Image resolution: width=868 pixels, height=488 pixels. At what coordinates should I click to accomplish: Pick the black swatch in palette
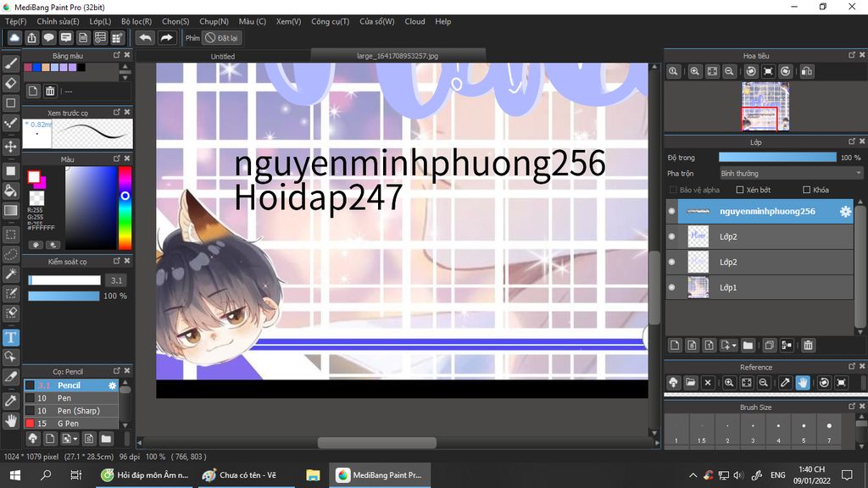pyautogui.click(x=81, y=68)
